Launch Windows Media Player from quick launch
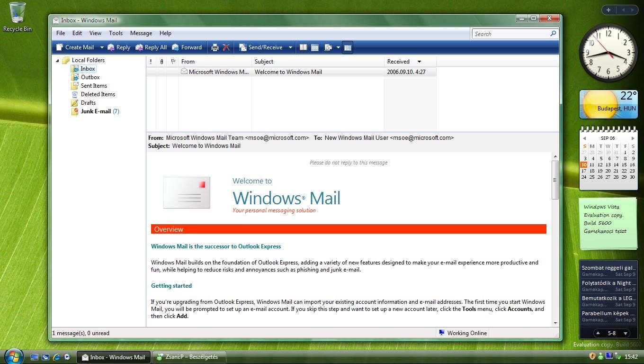The height and width of the screenshot is (364, 644). pos(67,357)
